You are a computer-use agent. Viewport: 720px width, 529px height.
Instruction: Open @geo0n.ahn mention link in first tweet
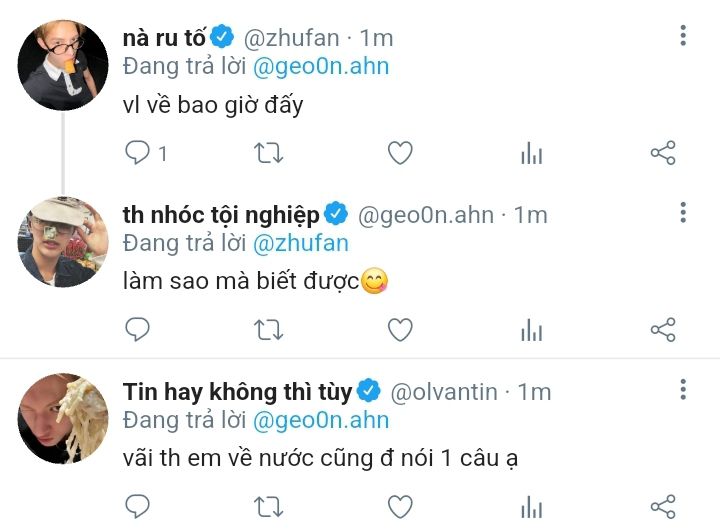pos(322,67)
